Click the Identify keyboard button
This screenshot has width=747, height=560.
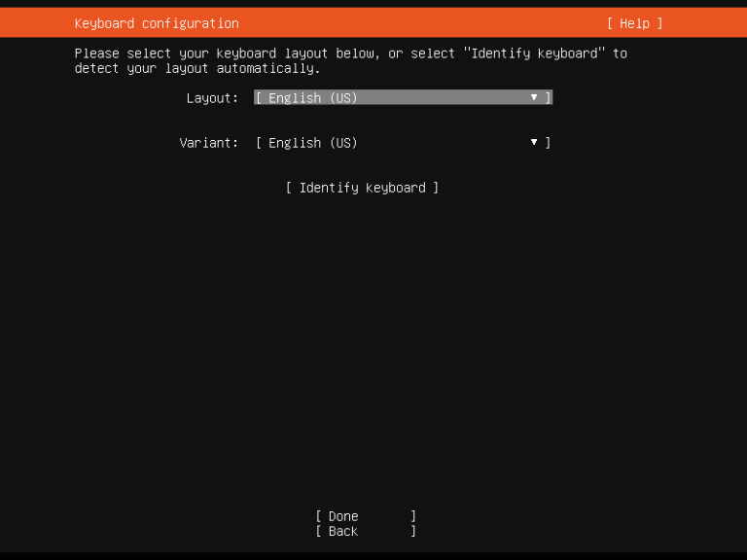tap(362, 188)
